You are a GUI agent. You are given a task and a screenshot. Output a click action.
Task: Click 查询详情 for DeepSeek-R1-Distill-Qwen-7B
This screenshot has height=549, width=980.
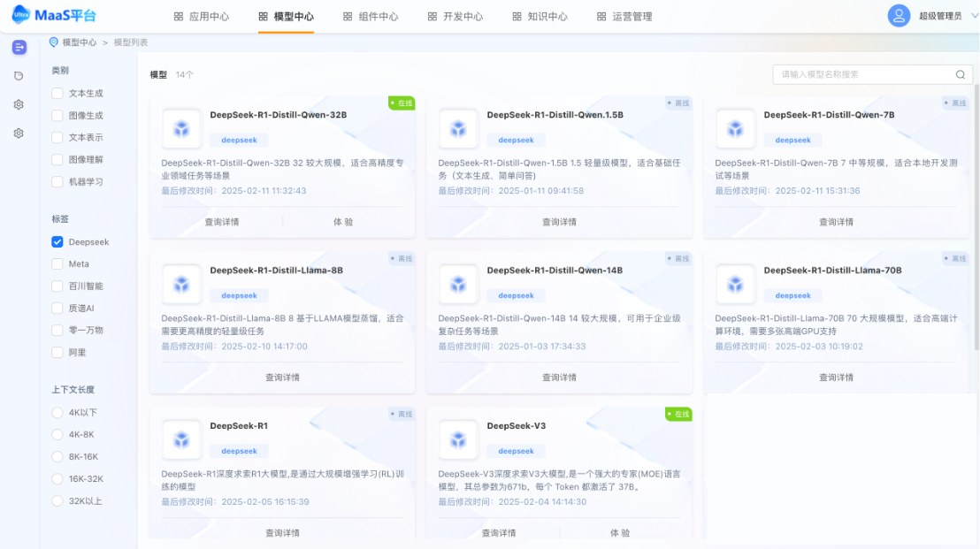(x=836, y=222)
